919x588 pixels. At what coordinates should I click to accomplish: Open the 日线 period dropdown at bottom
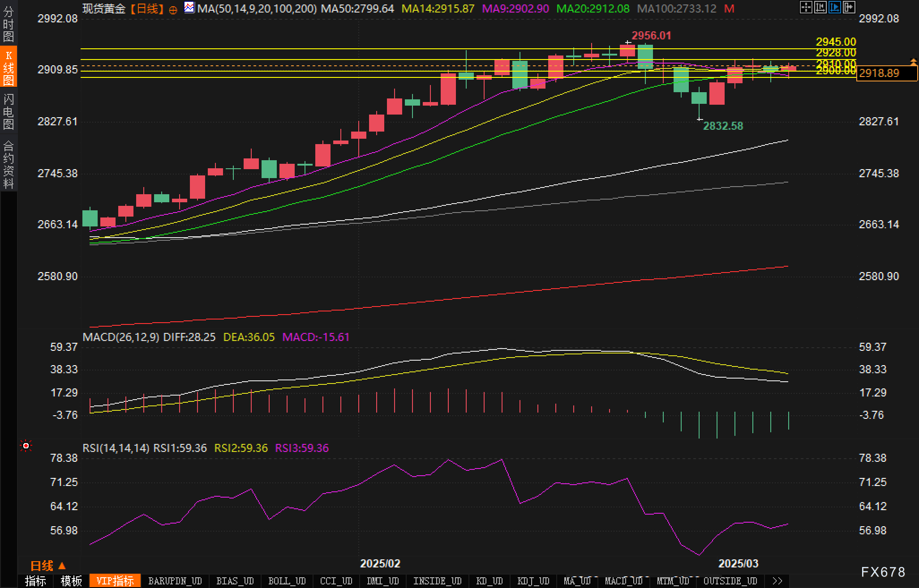coord(48,566)
